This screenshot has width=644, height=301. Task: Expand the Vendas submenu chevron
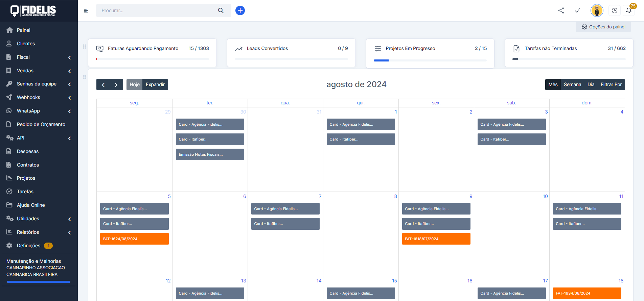click(69, 71)
